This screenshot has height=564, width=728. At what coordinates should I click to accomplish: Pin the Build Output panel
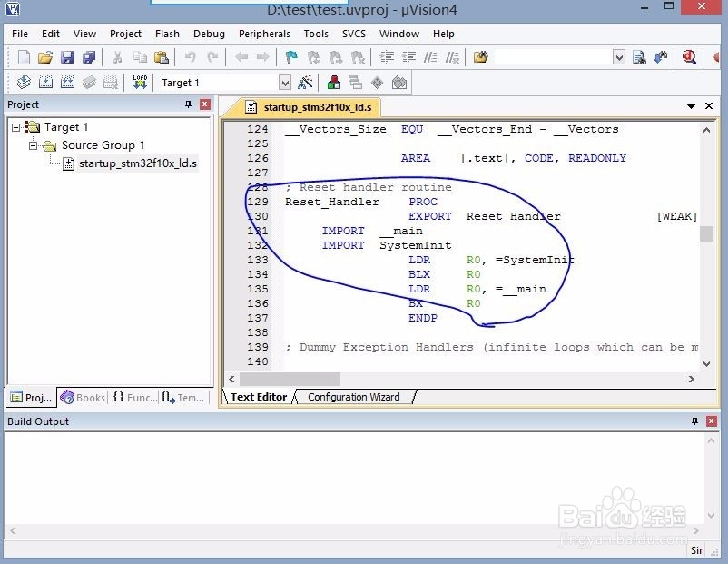coord(694,421)
